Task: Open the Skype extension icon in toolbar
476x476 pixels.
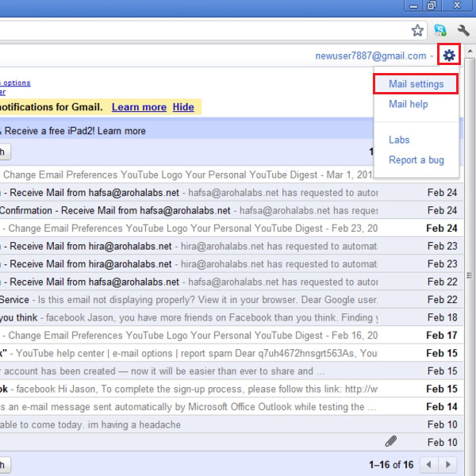Action: click(x=440, y=30)
